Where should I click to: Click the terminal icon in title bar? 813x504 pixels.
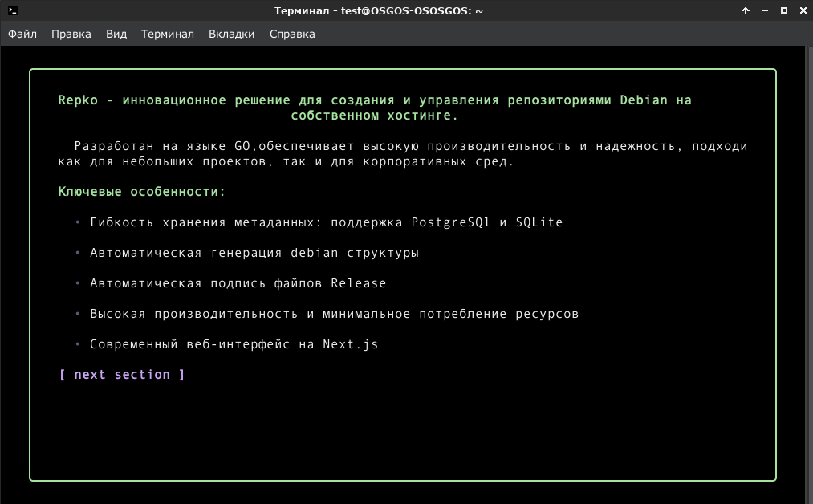point(13,10)
